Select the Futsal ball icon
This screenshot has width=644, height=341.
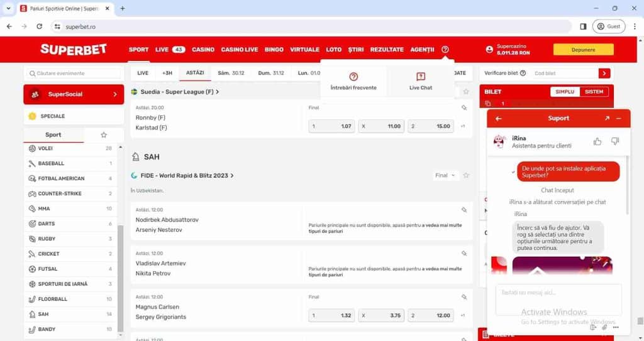pyautogui.click(x=32, y=269)
